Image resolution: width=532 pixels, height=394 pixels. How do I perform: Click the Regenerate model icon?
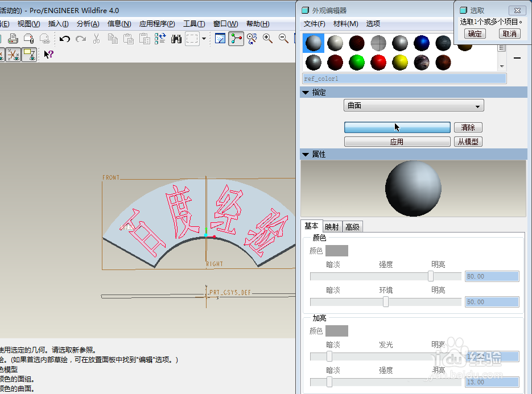tap(160, 39)
